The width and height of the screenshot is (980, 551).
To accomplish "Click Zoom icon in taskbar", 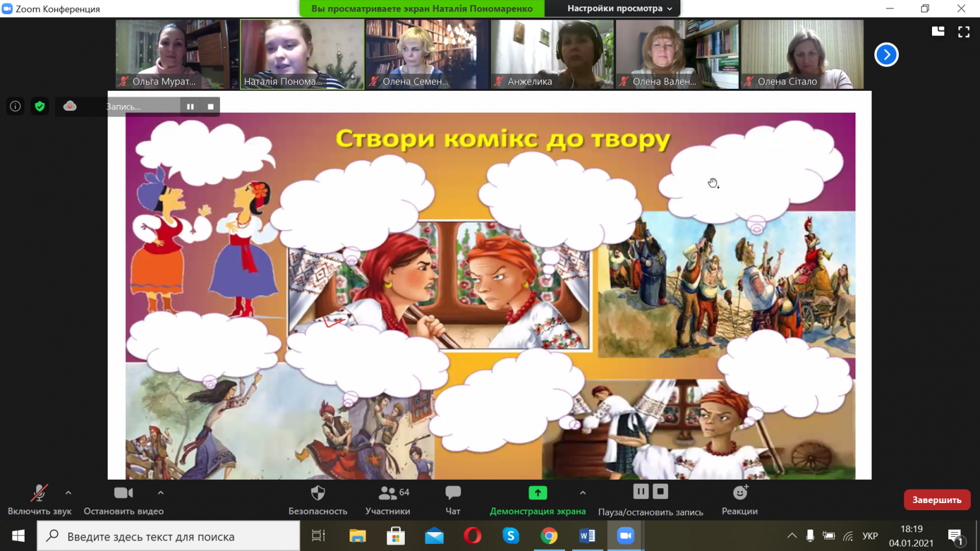I will 625,536.
